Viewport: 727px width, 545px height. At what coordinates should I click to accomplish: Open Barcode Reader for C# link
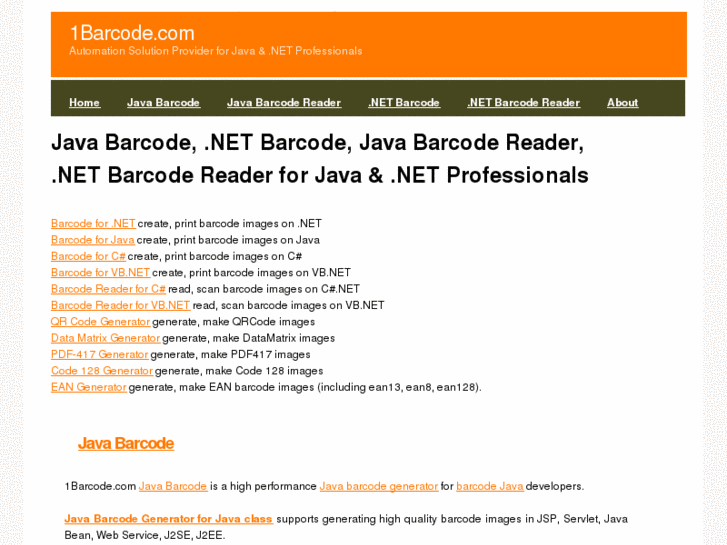coord(108,289)
